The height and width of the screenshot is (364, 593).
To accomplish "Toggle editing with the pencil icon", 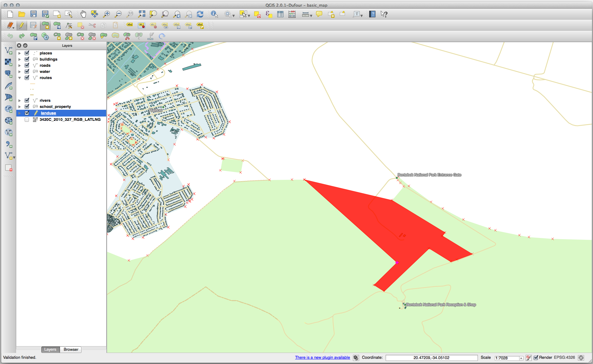I will 22,25.
